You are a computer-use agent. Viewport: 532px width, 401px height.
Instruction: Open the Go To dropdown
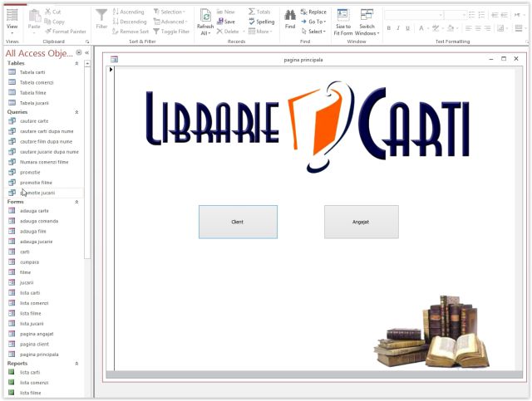coord(313,22)
